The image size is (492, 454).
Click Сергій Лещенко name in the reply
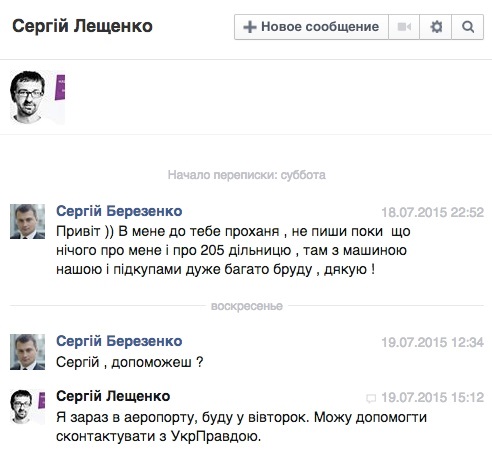113,396
